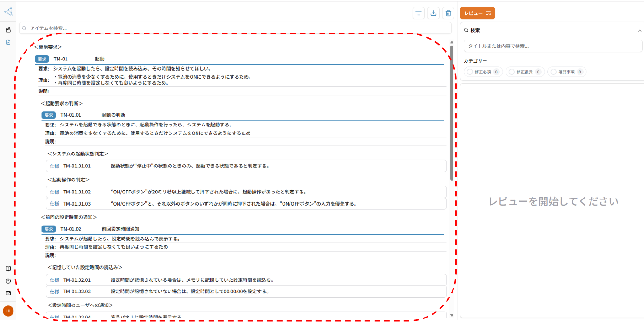Start a review with the レビュー button
Viewport: 644px width, 325px height.
click(x=477, y=13)
